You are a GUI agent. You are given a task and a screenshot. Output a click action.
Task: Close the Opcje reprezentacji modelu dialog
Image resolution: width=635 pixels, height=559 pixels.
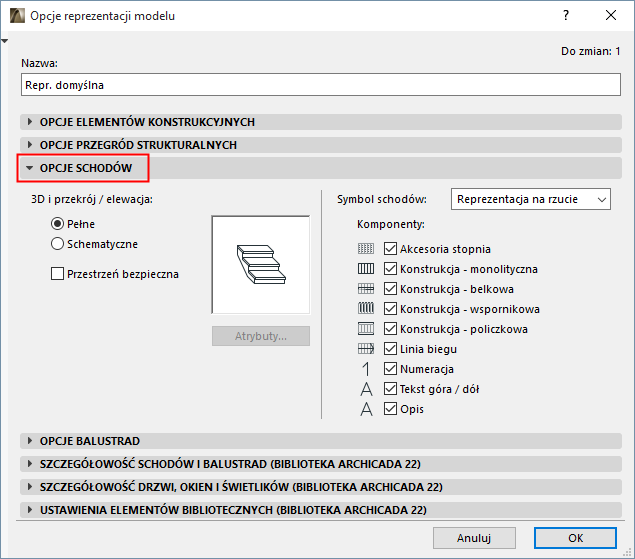(x=611, y=15)
